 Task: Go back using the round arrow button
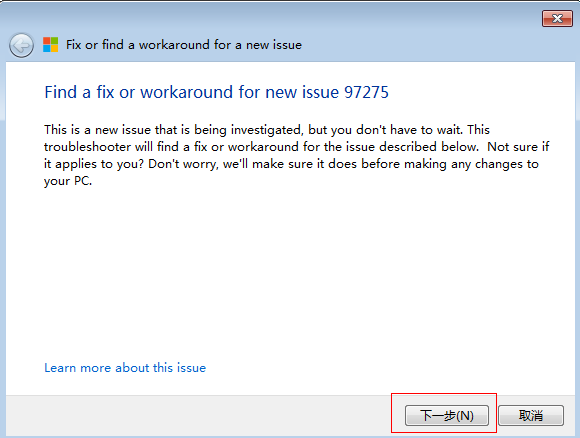point(21,45)
